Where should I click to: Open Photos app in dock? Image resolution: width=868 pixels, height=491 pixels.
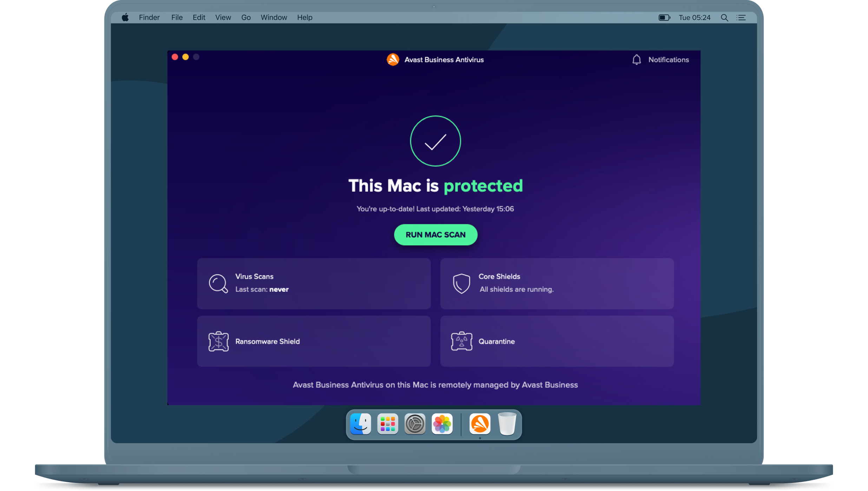pyautogui.click(x=443, y=424)
